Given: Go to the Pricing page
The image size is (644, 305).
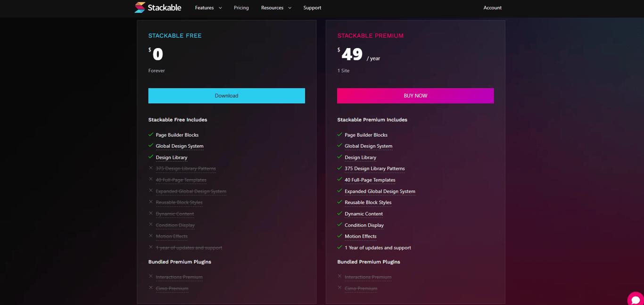Looking at the screenshot, I should click(x=241, y=8).
